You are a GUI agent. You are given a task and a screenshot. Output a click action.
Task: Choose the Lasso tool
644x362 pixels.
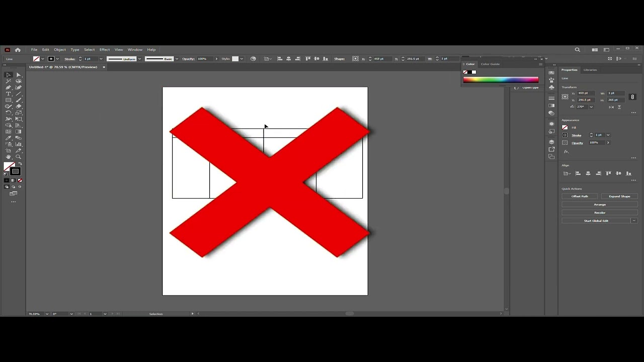pyautogui.click(x=18, y=81)
